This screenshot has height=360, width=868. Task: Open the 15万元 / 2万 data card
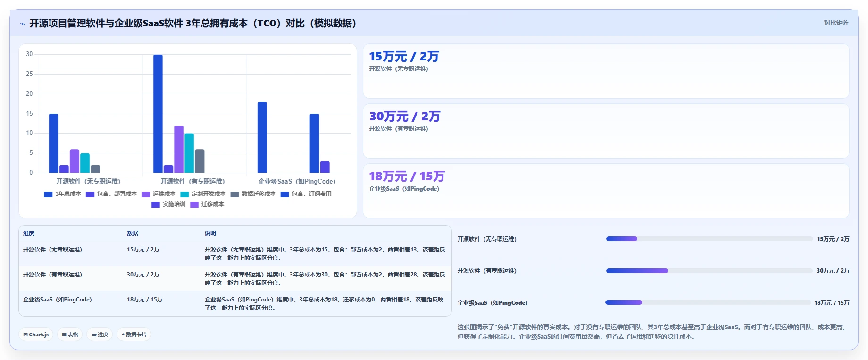coord(606,71)
